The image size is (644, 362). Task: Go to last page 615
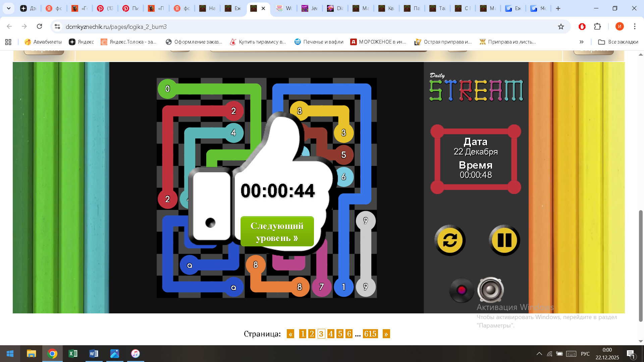[370, 334]
